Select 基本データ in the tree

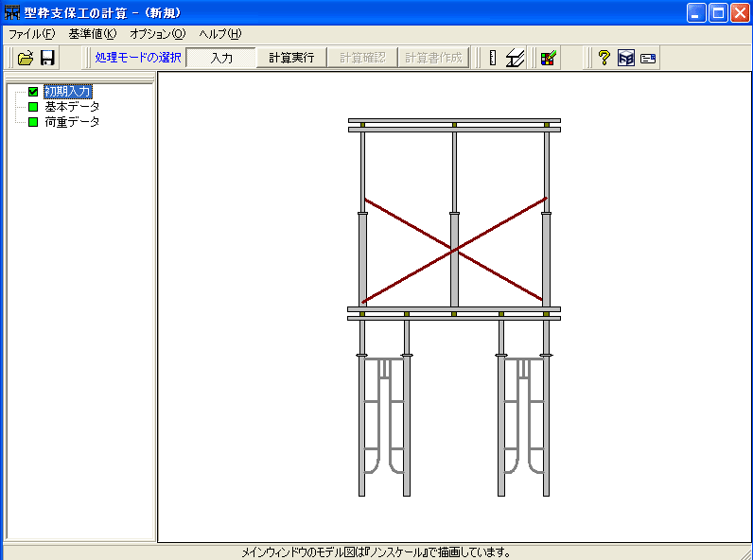pyautogui.click(x=72, y=107)
